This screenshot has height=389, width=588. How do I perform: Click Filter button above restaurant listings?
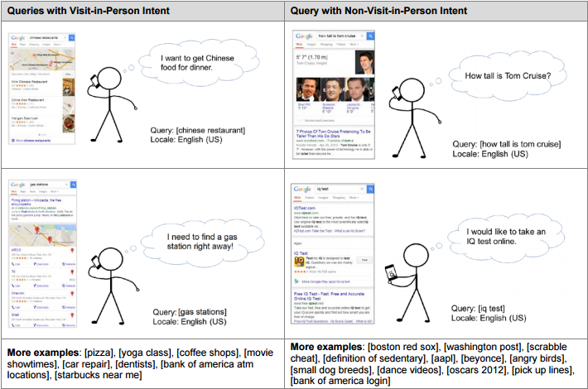click(x=68, y=74)
